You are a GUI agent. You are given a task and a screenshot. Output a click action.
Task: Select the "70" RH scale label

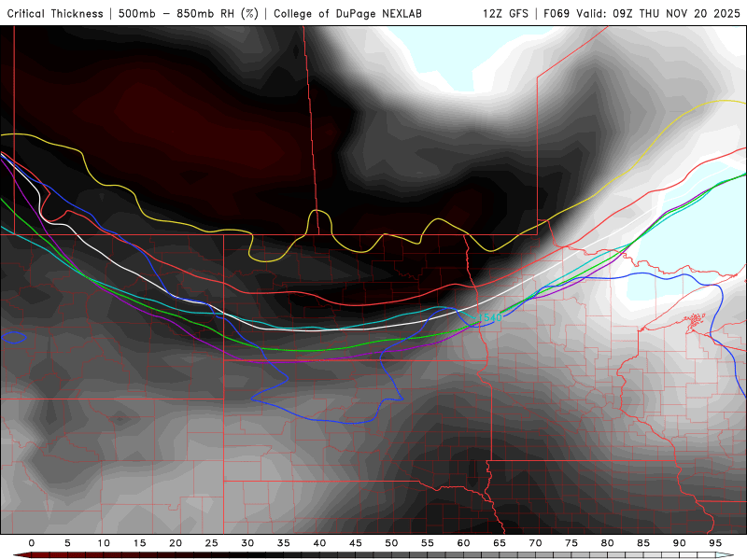coord(535,543)
